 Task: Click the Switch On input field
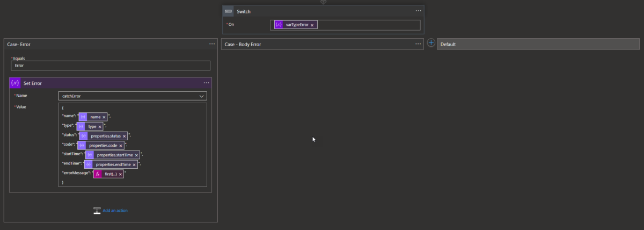[x=345, y=25]
